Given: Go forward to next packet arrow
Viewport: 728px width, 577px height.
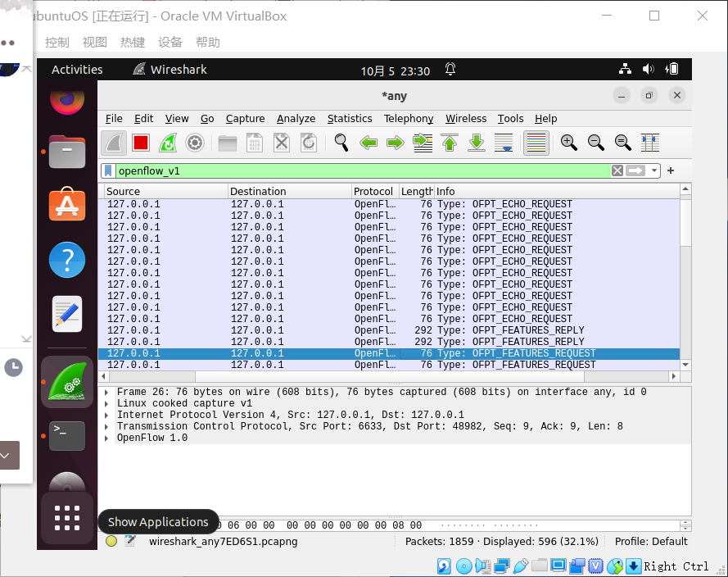Looking at the screenshot, I should (396, 143).
